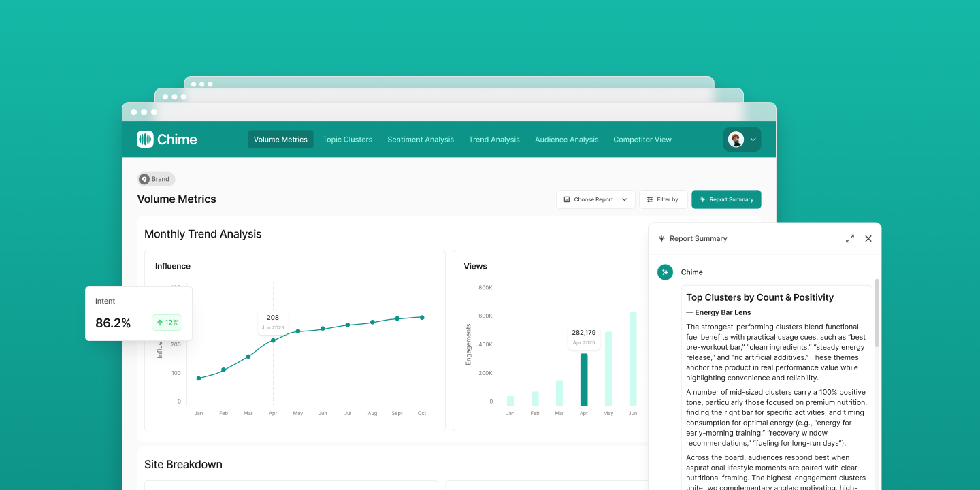Click the filter sliders icon beside Filter by
The image size is (980, 490).
click(x=649, y=199)
